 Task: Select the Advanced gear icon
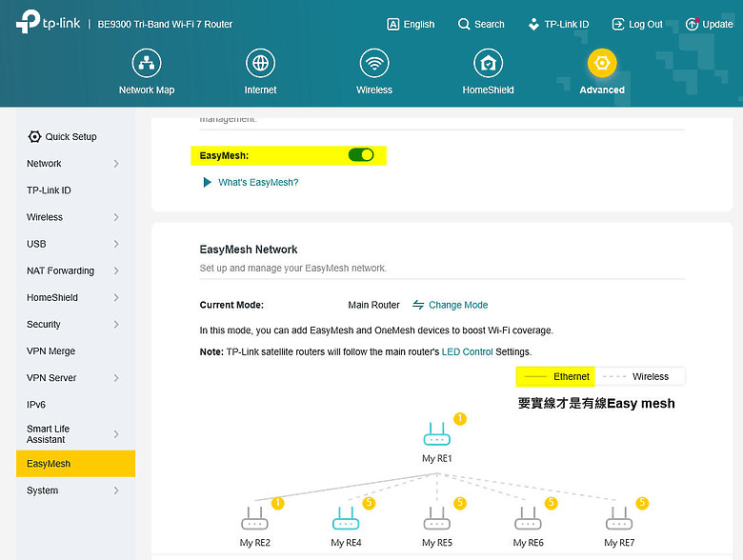[602, 63]
